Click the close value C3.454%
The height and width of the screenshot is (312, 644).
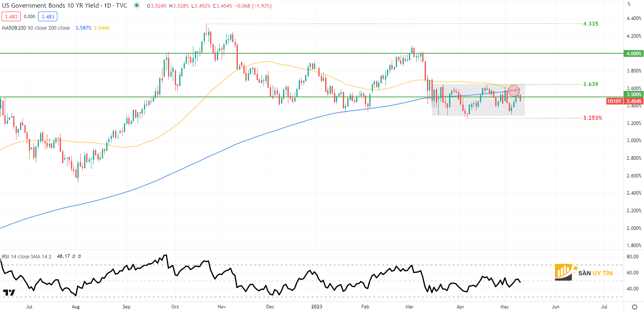coord(222,6)
